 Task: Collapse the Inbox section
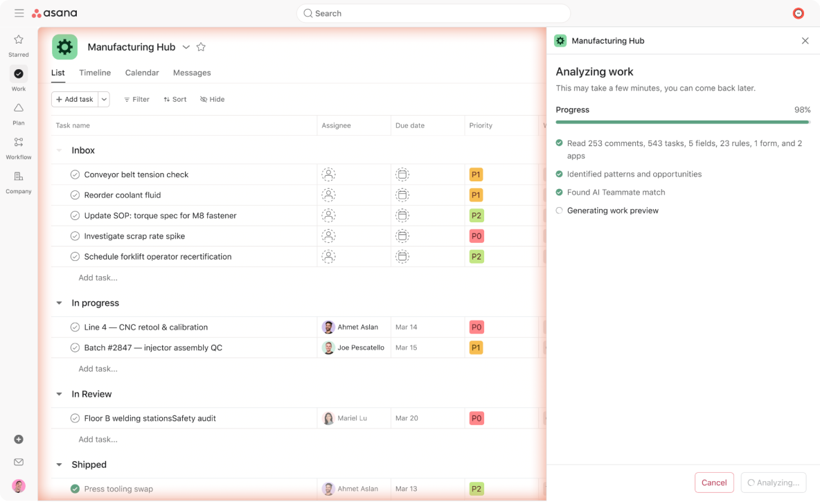pyautogui.click(x=59, y=150)
